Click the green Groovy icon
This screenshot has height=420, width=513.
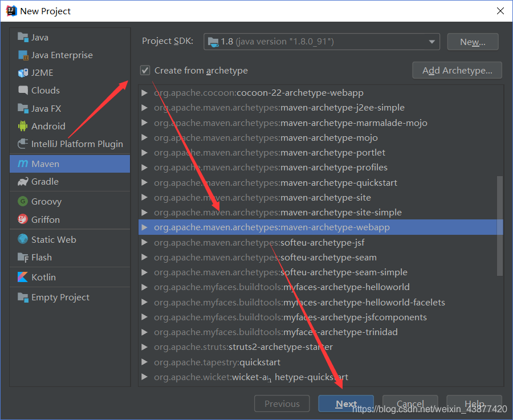pyautogui.click(x=23, y=201)
